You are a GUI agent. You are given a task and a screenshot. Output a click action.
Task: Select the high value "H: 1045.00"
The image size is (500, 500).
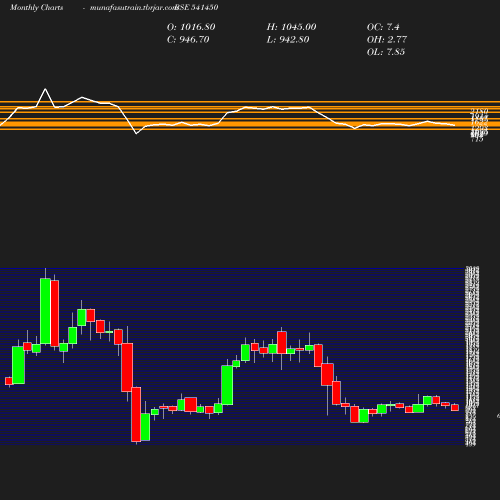291,27
